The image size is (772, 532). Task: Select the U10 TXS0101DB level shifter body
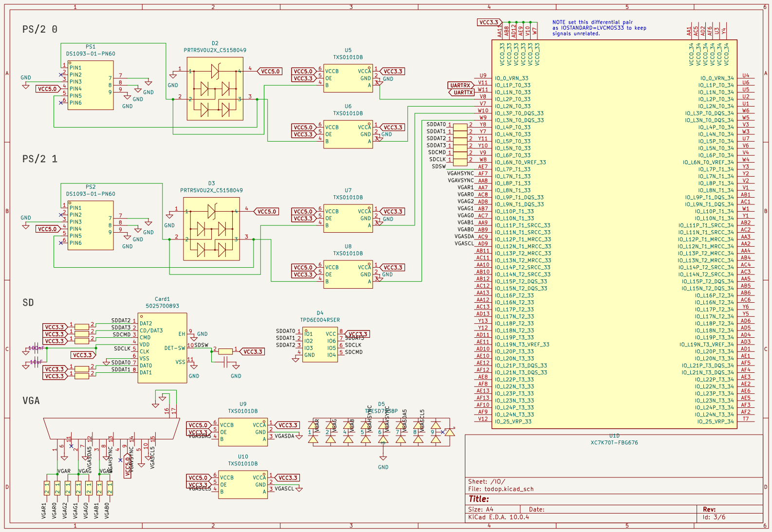pyautogui.click(x=243, y=485)
